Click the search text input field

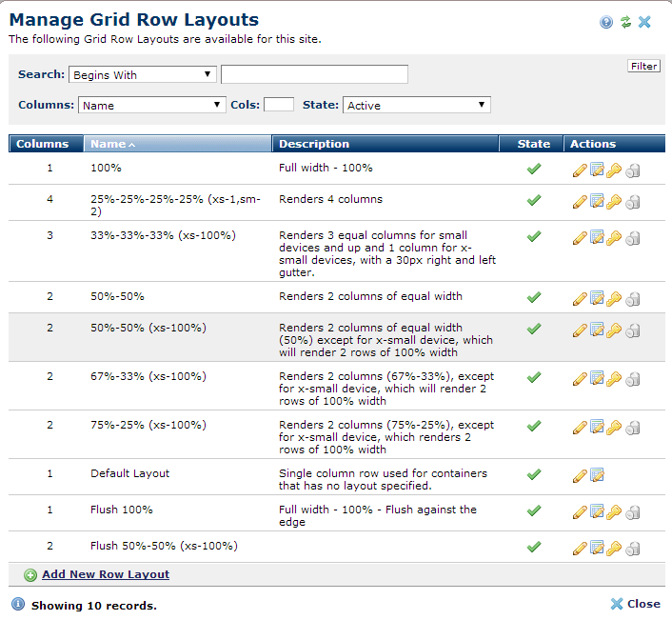point(314,74)
